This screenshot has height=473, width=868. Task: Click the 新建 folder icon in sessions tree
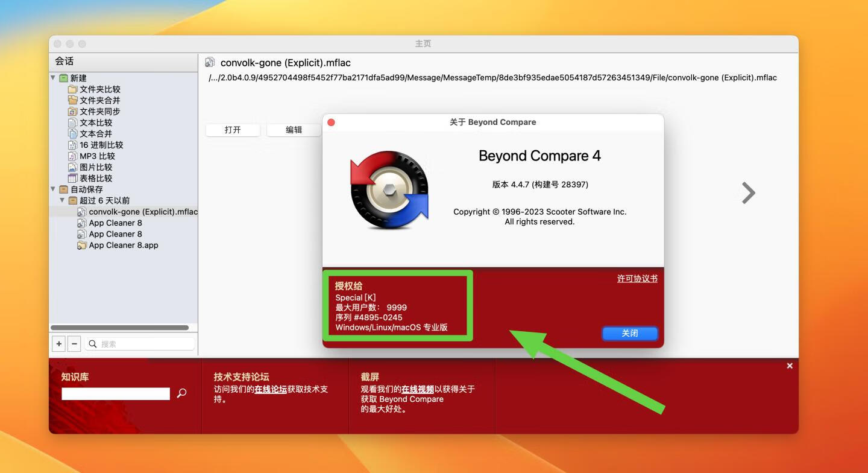pos(64,78)
